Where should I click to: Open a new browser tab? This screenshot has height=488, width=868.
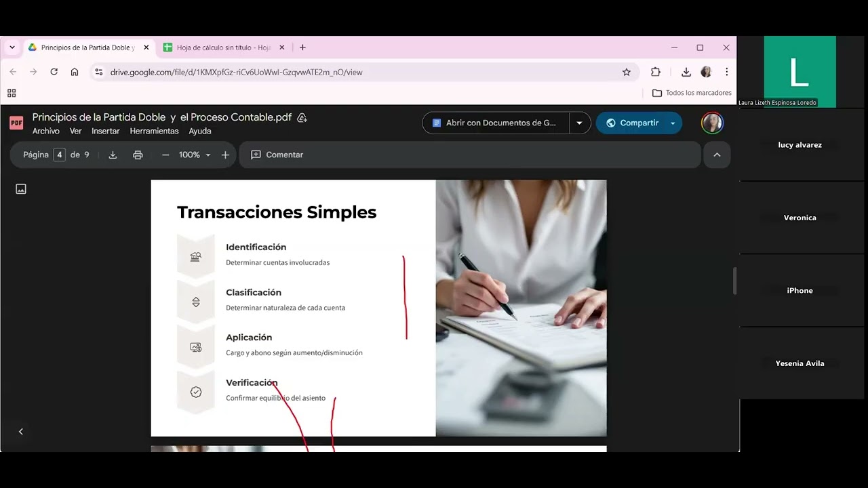click(302, 47)
